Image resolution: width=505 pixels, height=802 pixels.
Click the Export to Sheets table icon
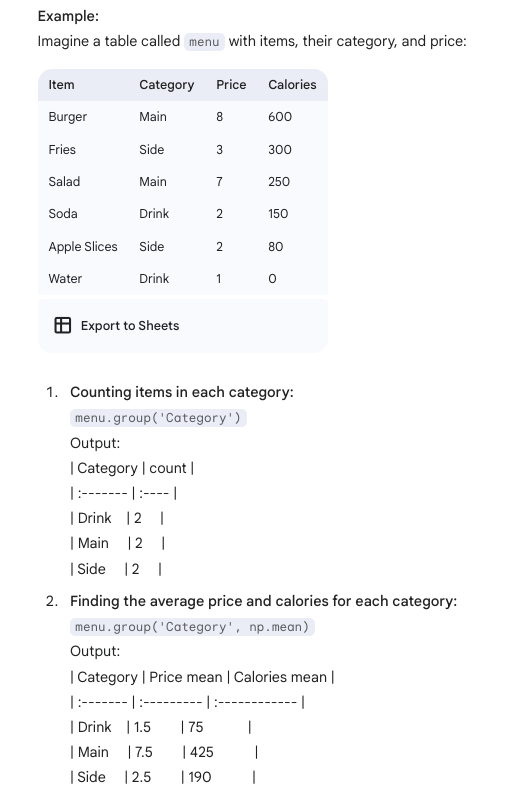(62, 325)
